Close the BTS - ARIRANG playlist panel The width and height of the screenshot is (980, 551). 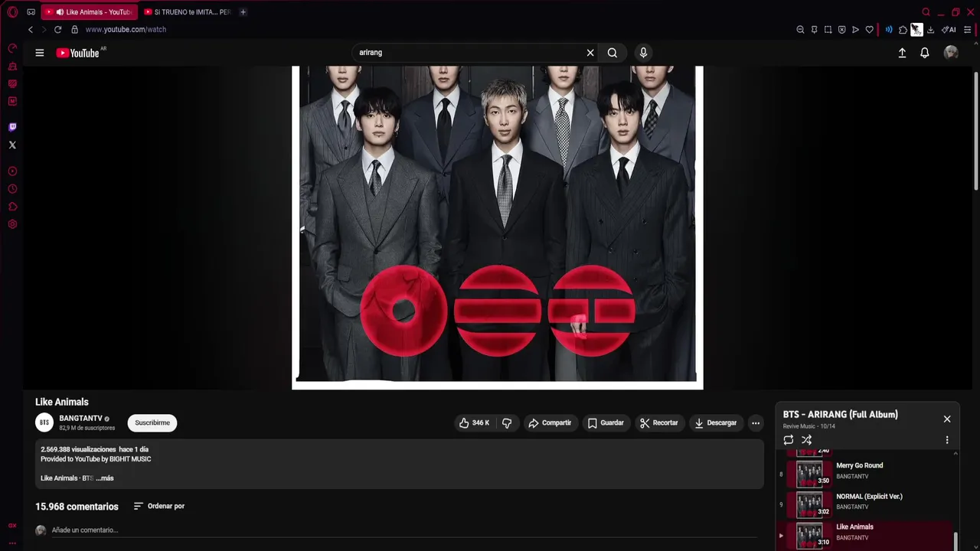tap(947, 419)
